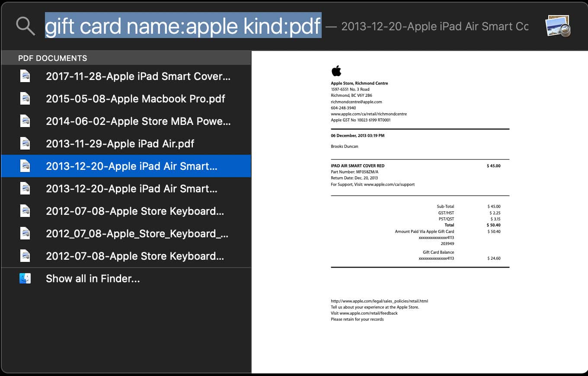The height and width of the screenshot is (376, 588).
Task: Click the $ 24.60 gift card balance
Action: (x=494, y=258)
